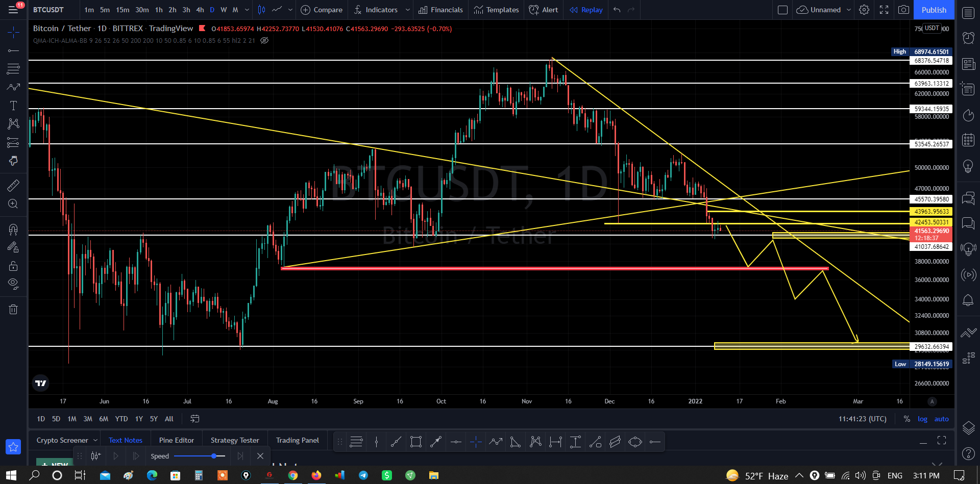The height and width of the screenshot is (484, 980).
Task: Open the Financials menu
Action: [x=440, y=10]
